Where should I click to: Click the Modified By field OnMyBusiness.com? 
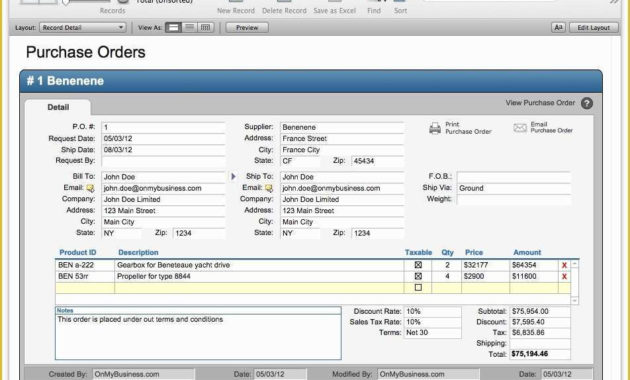coord(428,374)
